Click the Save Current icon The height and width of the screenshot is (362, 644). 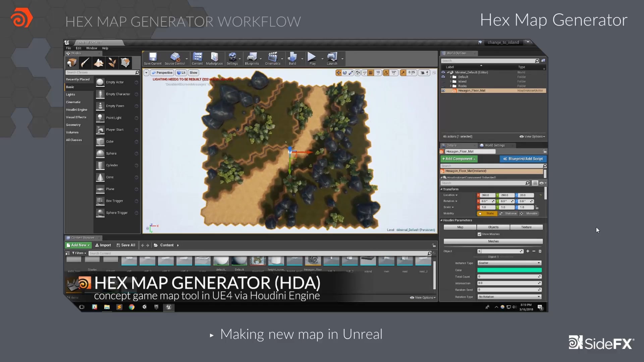point(153,57)
